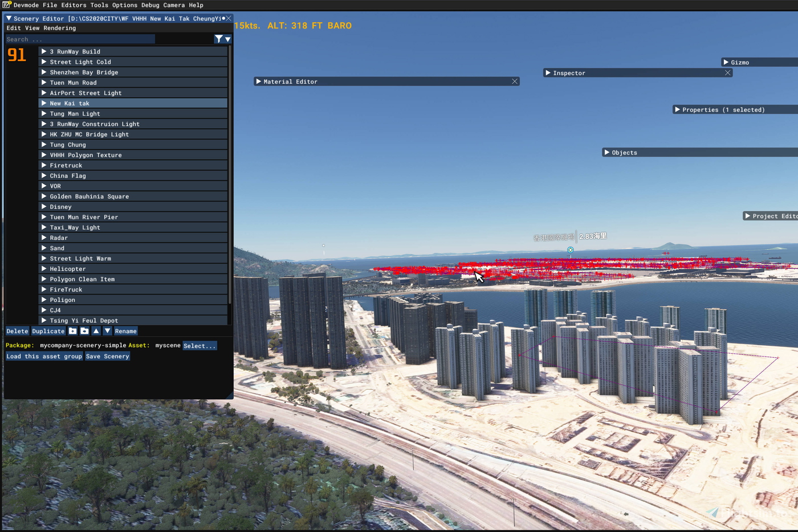Click the Devmode icon in the menu bar
The width and height of the screenshot is (798, 532).
6,5
